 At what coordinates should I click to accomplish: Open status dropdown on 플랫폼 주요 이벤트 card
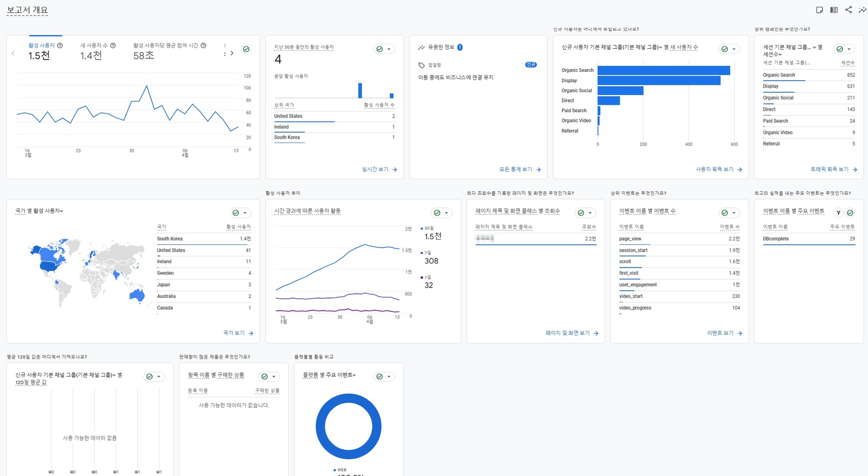point(389,377)
